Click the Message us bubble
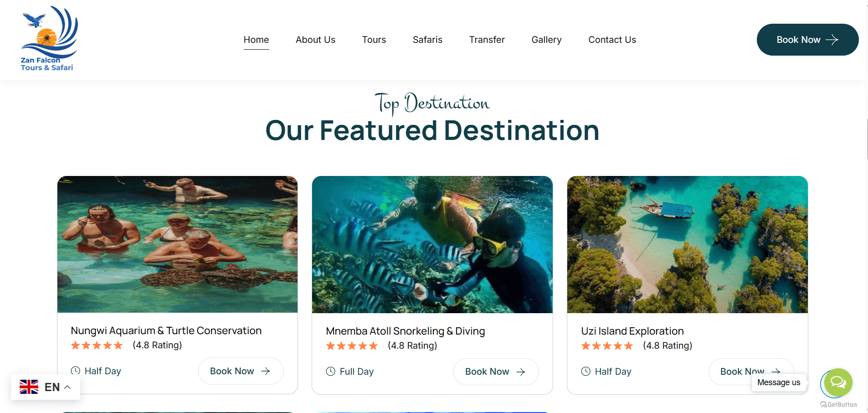This screenshot has width=868, height=413. (x=778, y=382)
